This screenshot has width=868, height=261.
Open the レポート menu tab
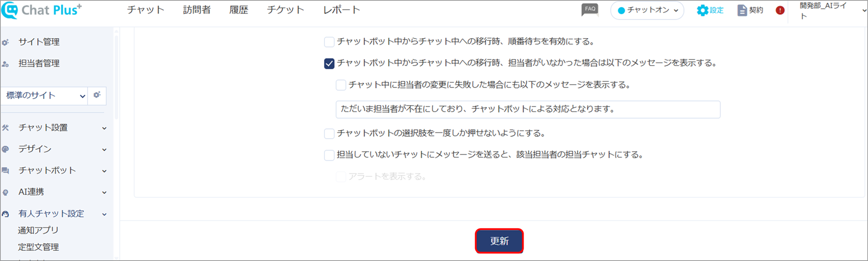pos(342,10)
